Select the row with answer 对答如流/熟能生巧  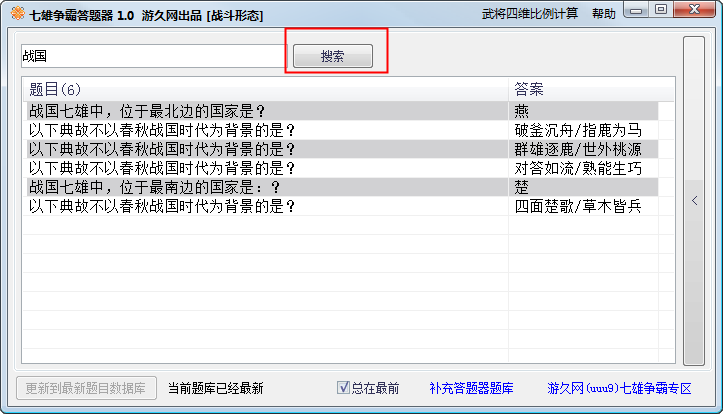(x=342, y=168)
